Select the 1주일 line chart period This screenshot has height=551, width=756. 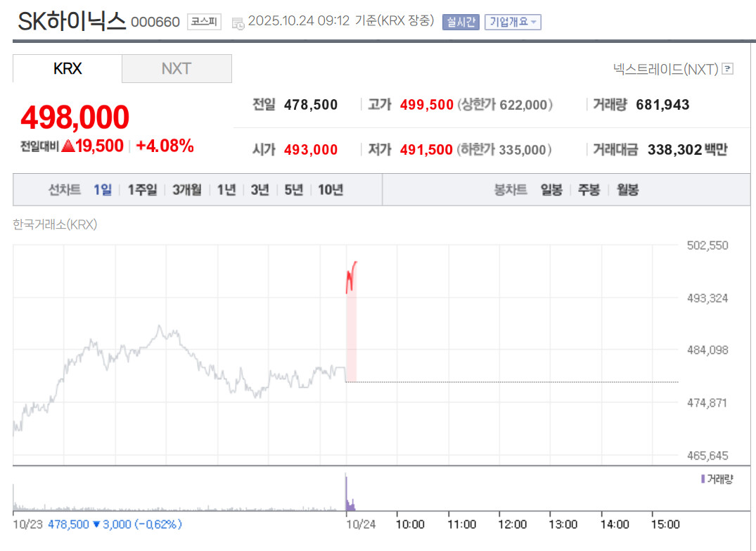(142, 189)
